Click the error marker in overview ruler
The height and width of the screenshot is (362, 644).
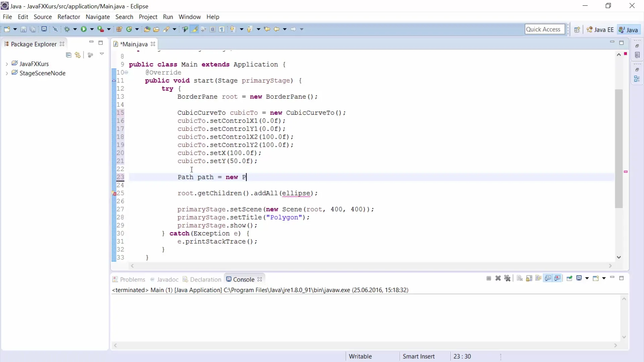point(626,172)
